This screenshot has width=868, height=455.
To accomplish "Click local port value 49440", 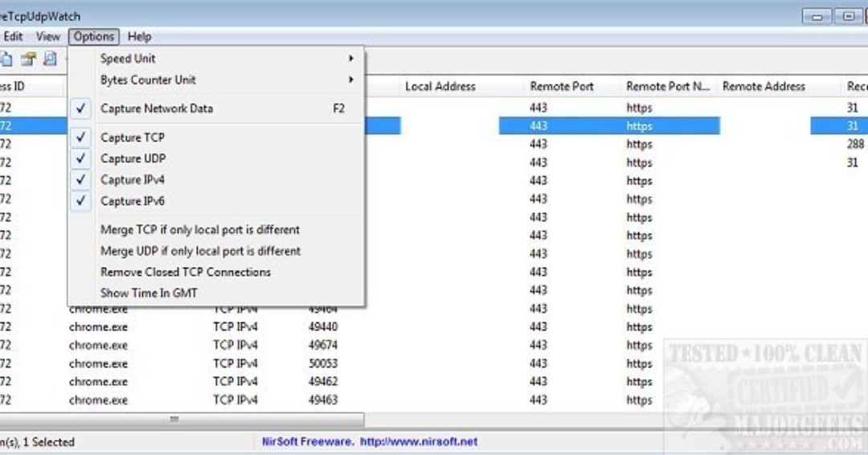I will point(323,327).
